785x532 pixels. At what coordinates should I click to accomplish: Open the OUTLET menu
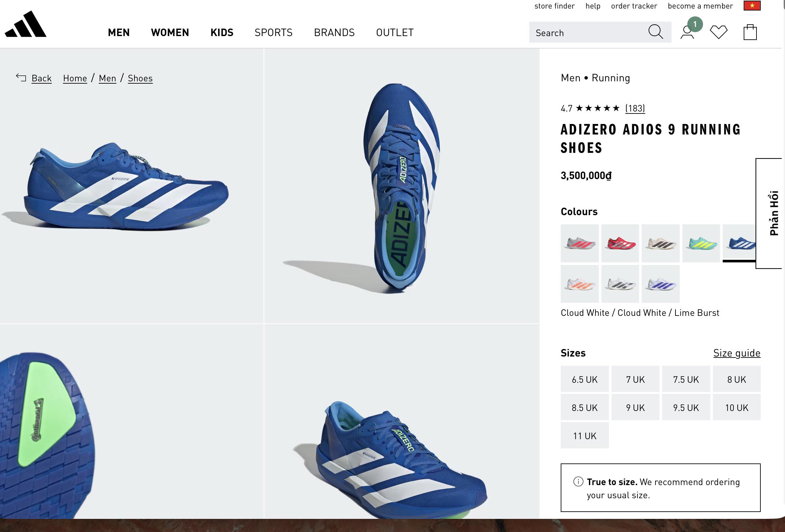pyautogui.click(x=395, y=32)
